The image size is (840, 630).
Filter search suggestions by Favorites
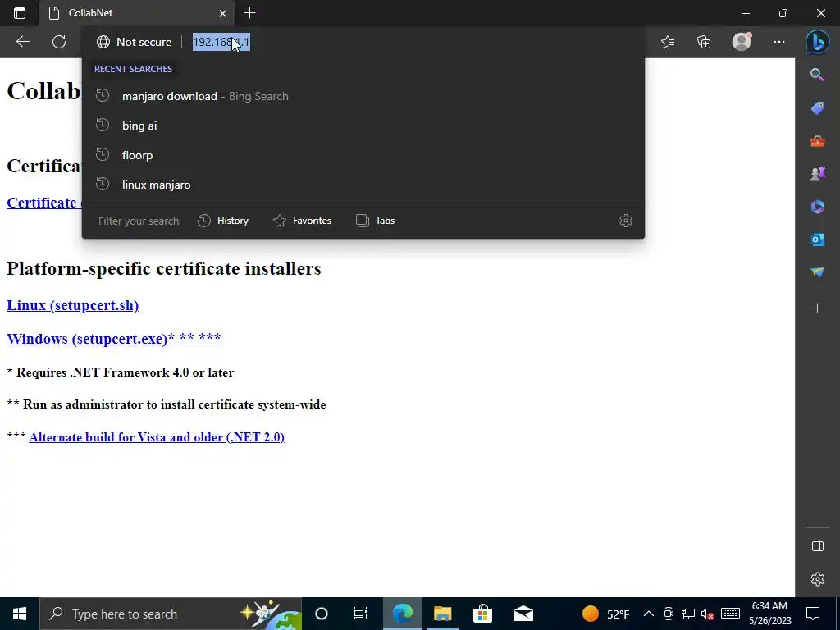coord(302,221)
